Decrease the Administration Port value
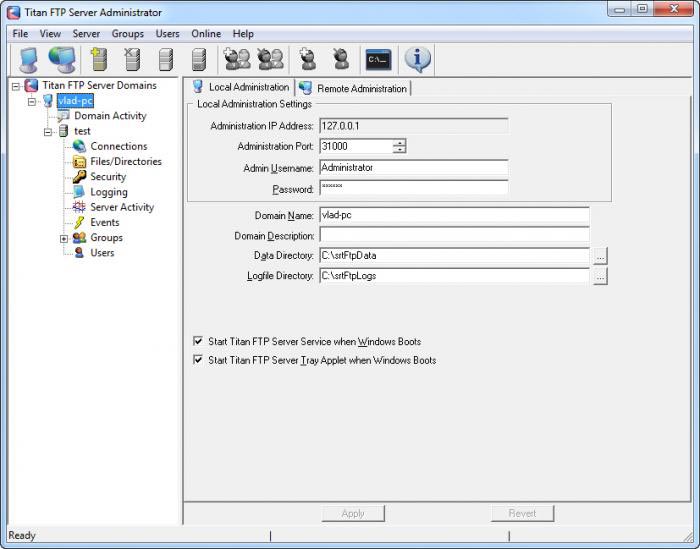This screenshot has width=700, height=549. click(400, 150)
